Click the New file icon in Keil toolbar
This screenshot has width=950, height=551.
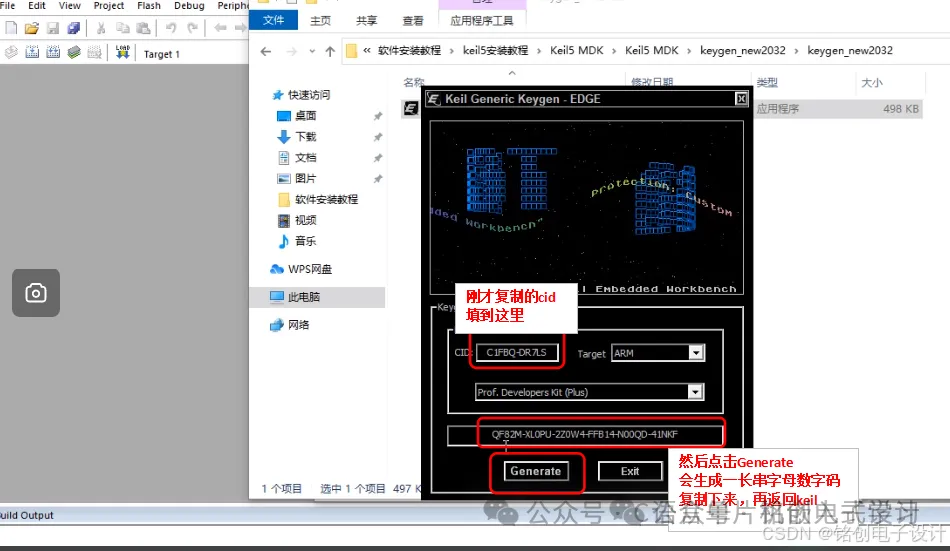[x=11, y=28]
